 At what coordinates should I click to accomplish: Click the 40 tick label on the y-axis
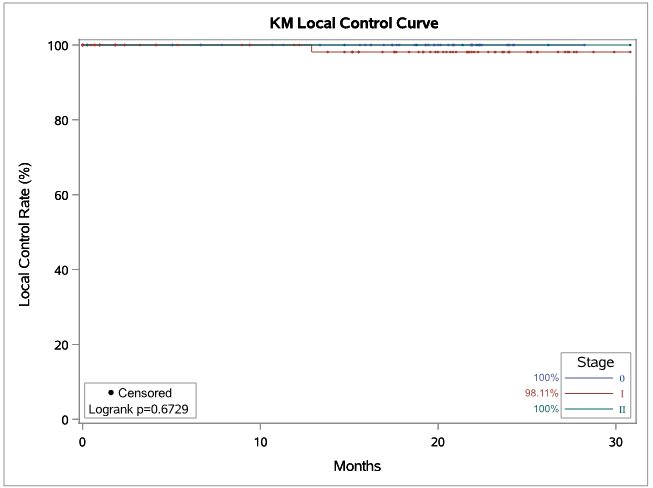coord(60,270)
